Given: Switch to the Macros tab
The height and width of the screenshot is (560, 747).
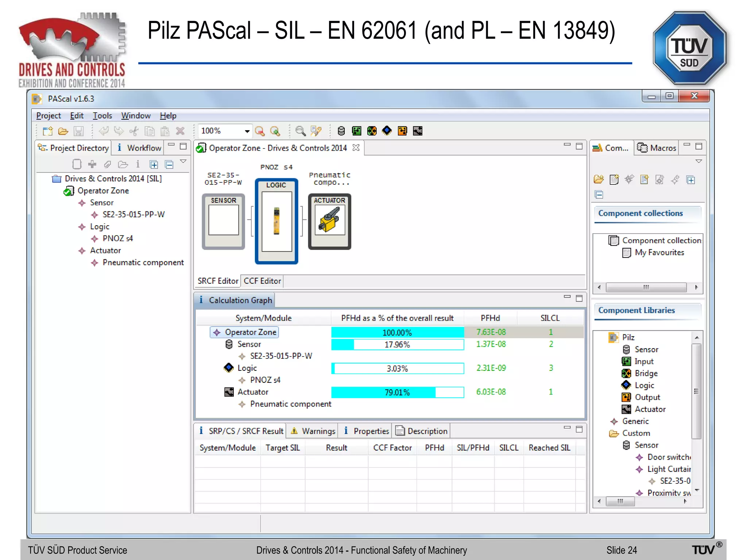Looking at the screenshot, I should tap(657, 148).
